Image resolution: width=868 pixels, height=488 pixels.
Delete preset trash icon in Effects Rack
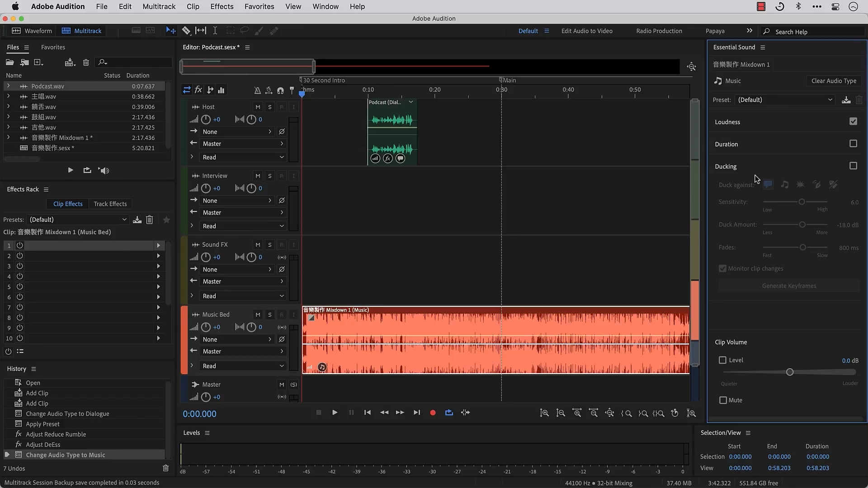click(150, 220)
